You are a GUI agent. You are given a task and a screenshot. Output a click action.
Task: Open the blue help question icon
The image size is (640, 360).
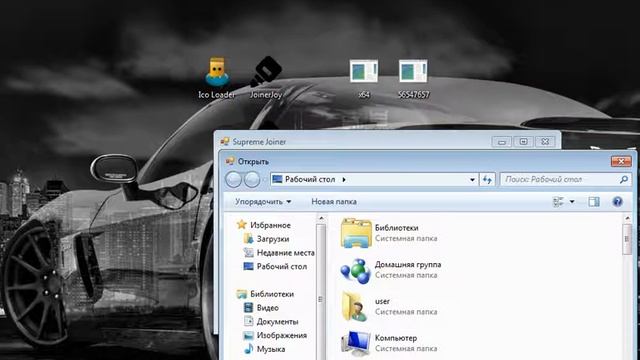[618, 201]
